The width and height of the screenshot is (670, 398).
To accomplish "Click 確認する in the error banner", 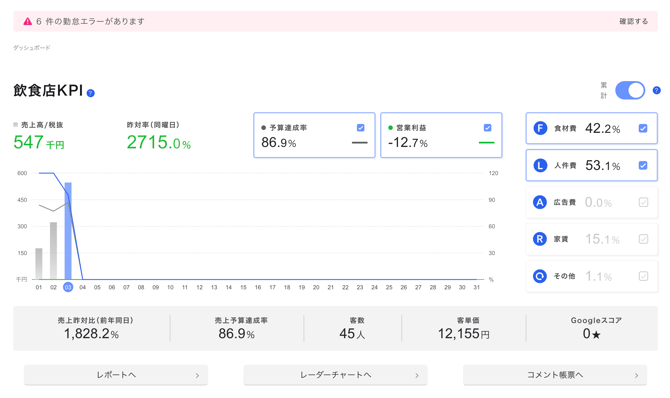I will coord(634,21).
